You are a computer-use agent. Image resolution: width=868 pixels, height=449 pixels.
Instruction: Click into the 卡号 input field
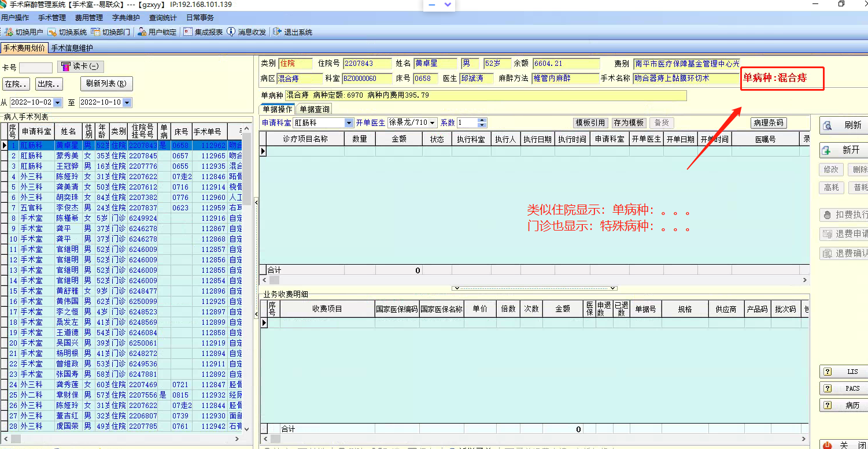pos(36,67)
